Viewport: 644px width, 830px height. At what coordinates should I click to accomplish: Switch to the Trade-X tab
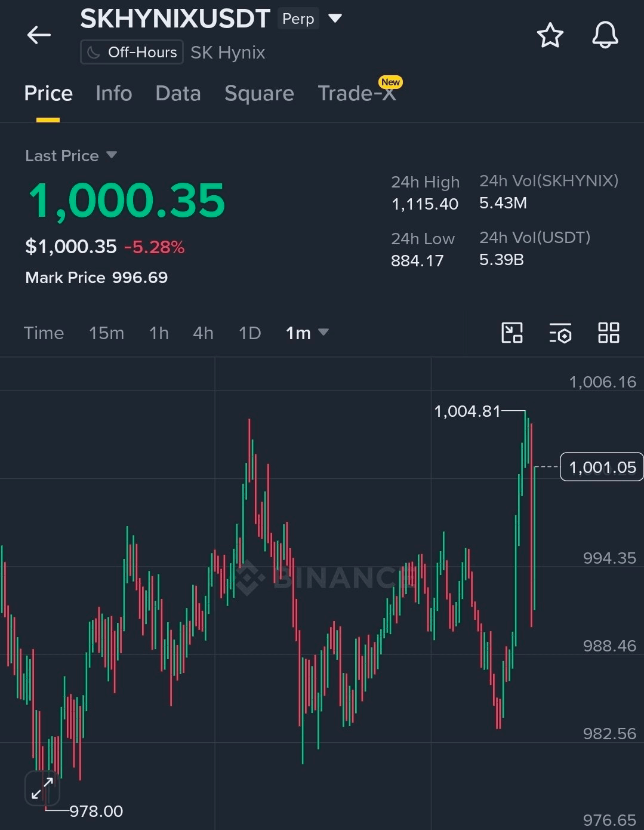[x=357, y=93]
